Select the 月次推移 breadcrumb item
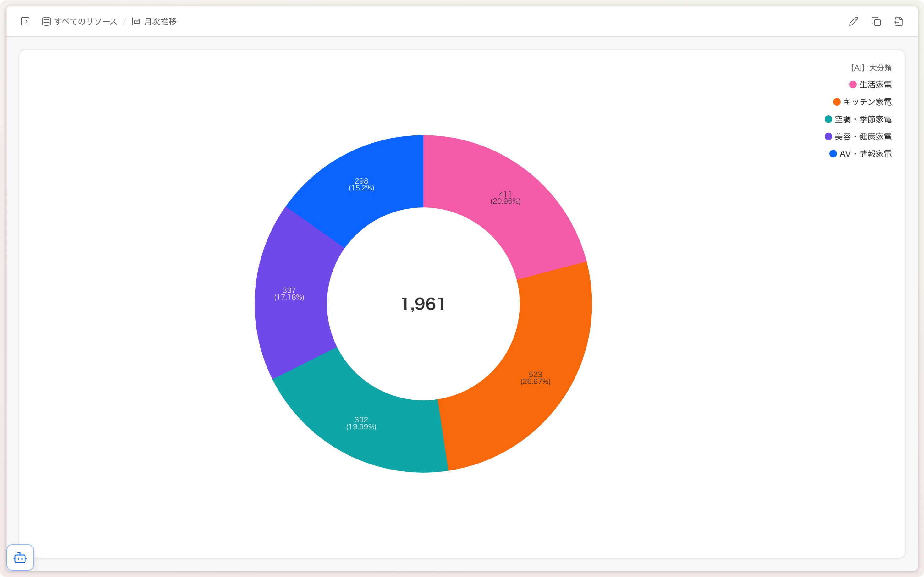924x577 pixels. pyautogui.click(x=160, y=21)
